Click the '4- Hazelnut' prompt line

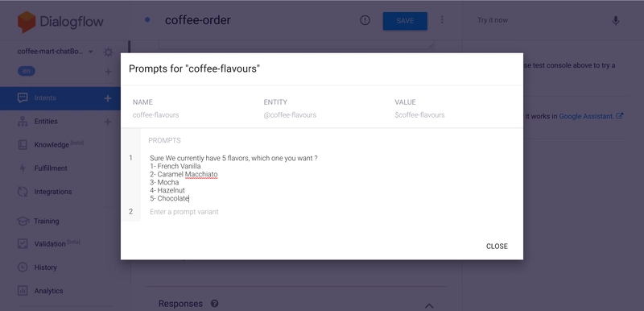tap(167, 191)
